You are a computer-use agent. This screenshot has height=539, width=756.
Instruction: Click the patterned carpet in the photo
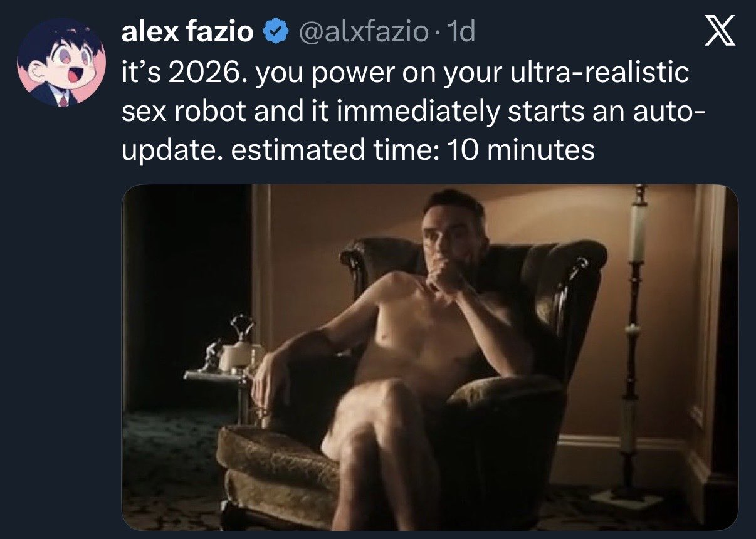tap(169, 470)
